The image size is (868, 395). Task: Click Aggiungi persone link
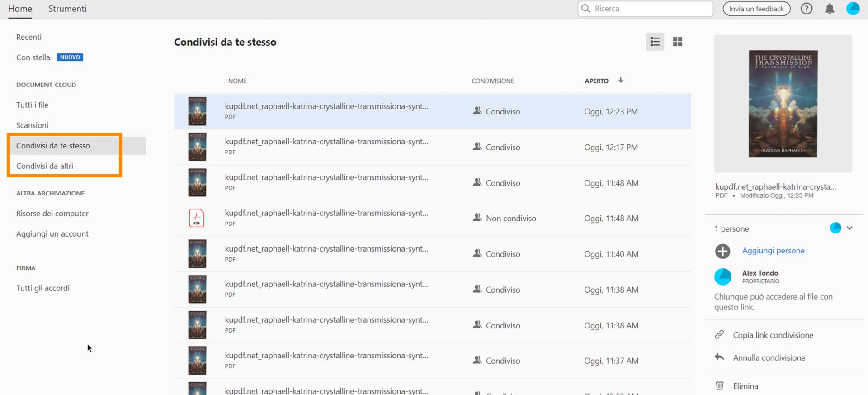[x=773, y=251]
